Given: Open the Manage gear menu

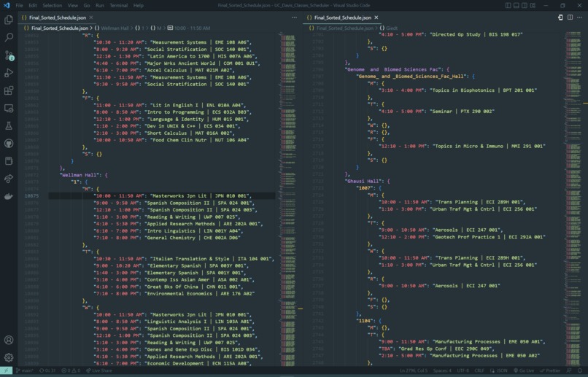Looking at the screenshot, I should click(x=9, y=357).
